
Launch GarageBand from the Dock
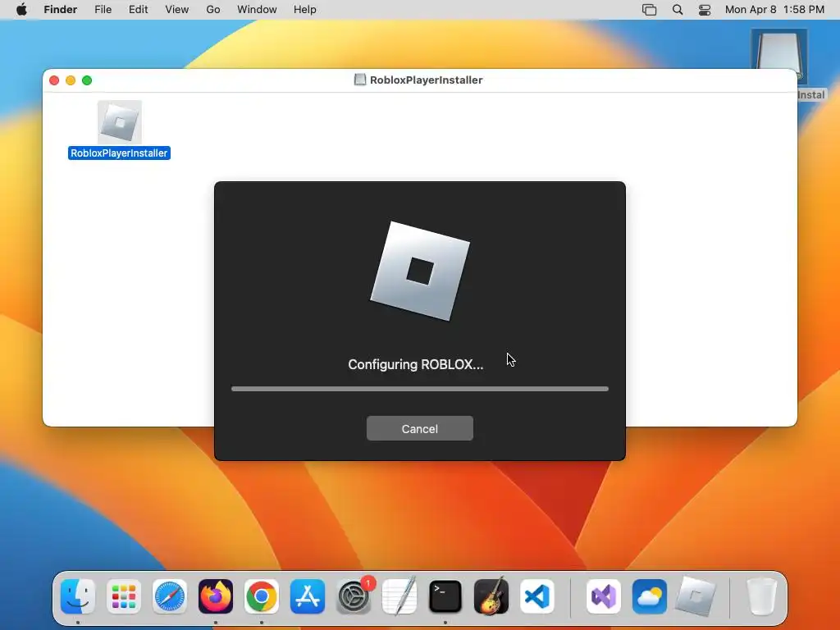(x=491, y=596)
